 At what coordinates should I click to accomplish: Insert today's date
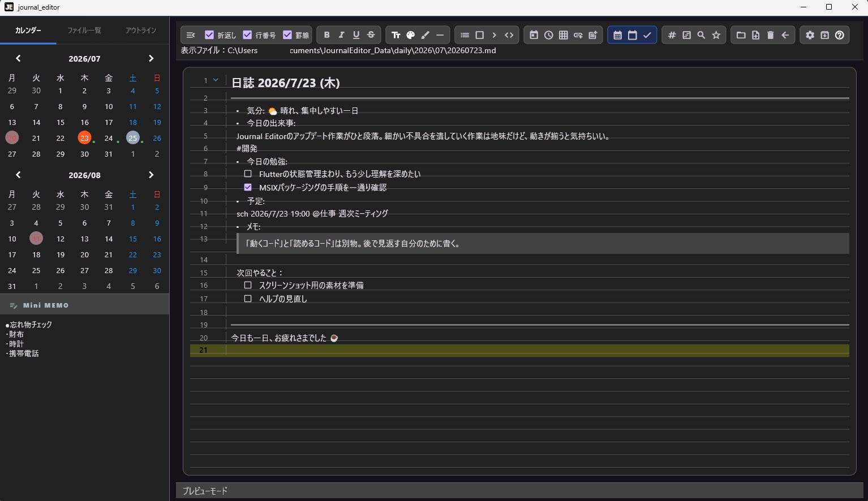pyautogui.click(x=534, y=35)
